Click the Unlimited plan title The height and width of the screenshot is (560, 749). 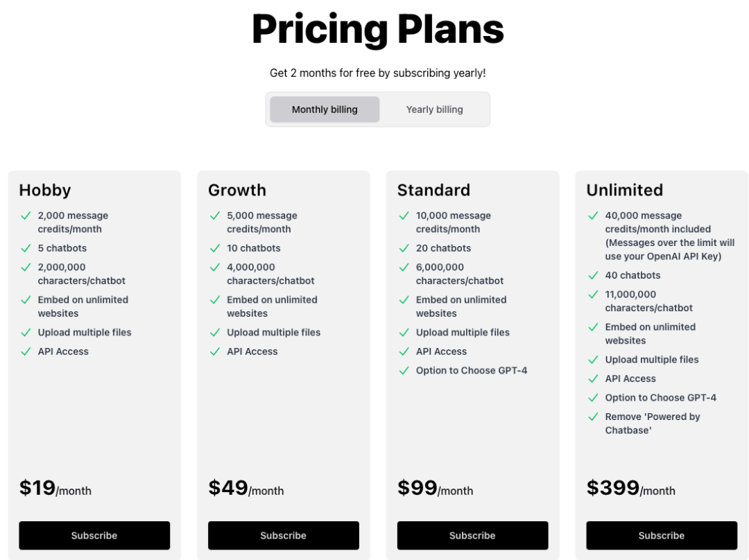(x=624, y=190)
